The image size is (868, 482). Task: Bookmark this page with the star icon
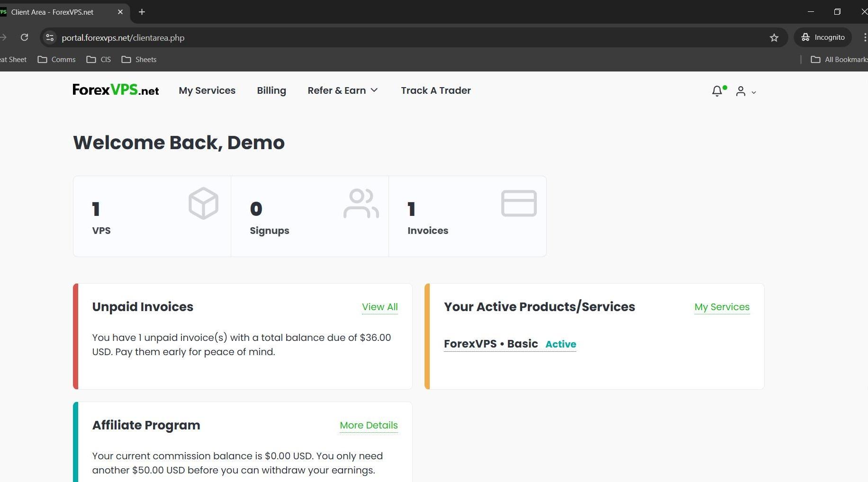pos(774,37)
